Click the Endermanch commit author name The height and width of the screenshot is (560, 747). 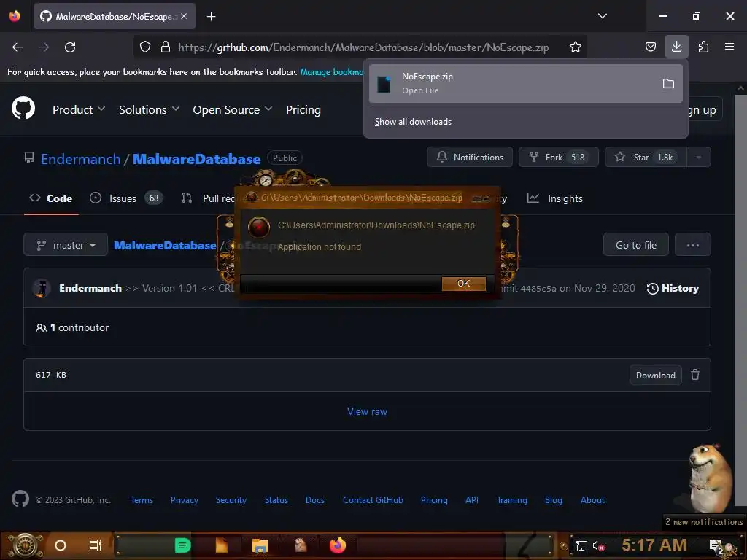pos(90,288)
